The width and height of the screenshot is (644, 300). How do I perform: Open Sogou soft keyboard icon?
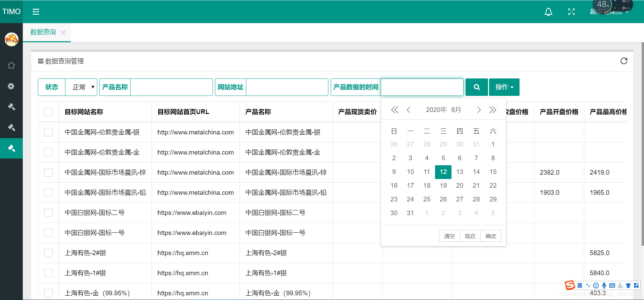[612, 286]
